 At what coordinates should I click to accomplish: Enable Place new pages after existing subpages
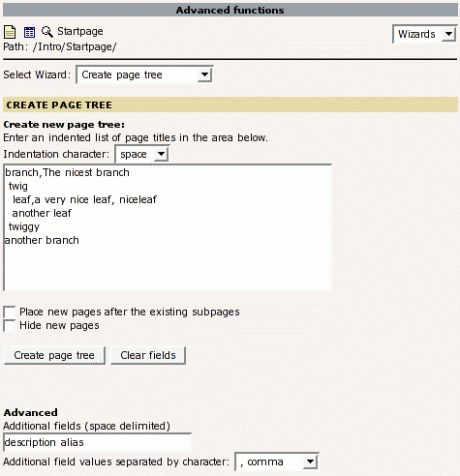(10, 312)
